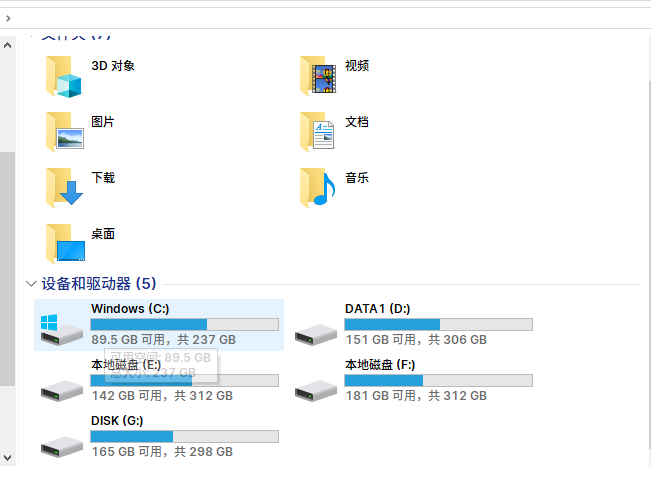Image resolution: width=651 pixels, height=477 pixels.
Task: Select the 文档 documents folder icon
Action: click(317, 132)
